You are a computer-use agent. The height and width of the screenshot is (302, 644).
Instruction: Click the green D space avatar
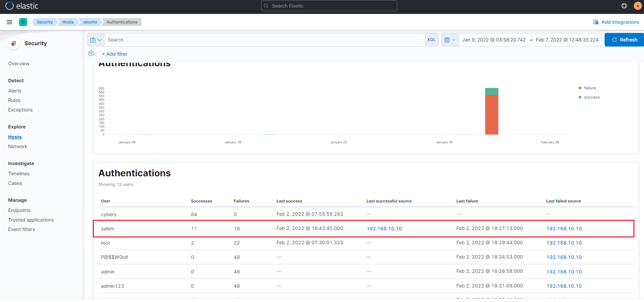(x=23, y=22)
